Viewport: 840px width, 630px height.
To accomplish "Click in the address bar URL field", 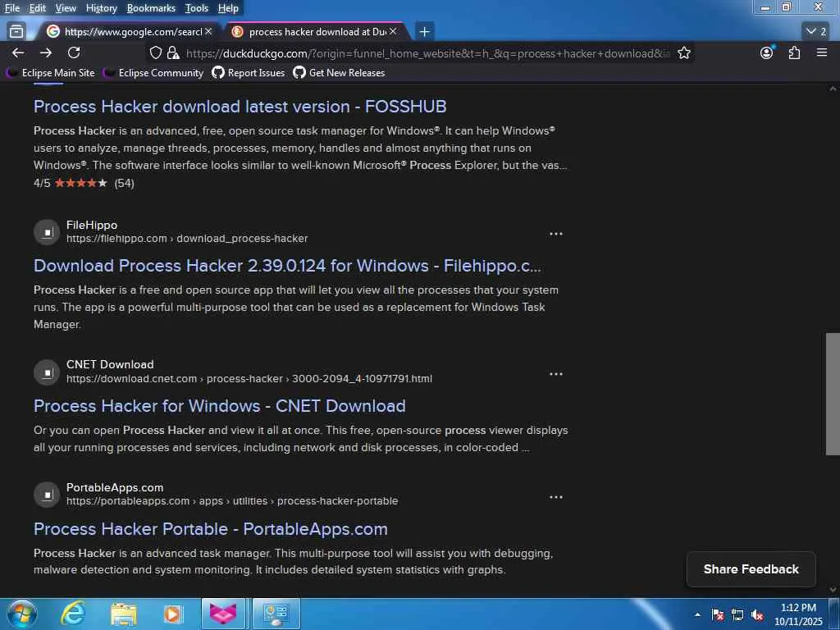I will pyautogui.click(x=427, y=53).
